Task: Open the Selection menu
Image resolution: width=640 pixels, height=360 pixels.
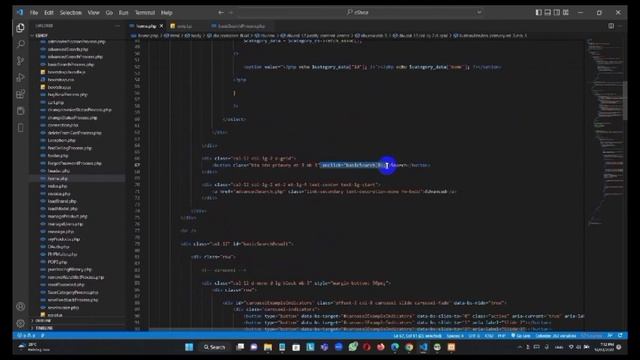Action: 71,13
